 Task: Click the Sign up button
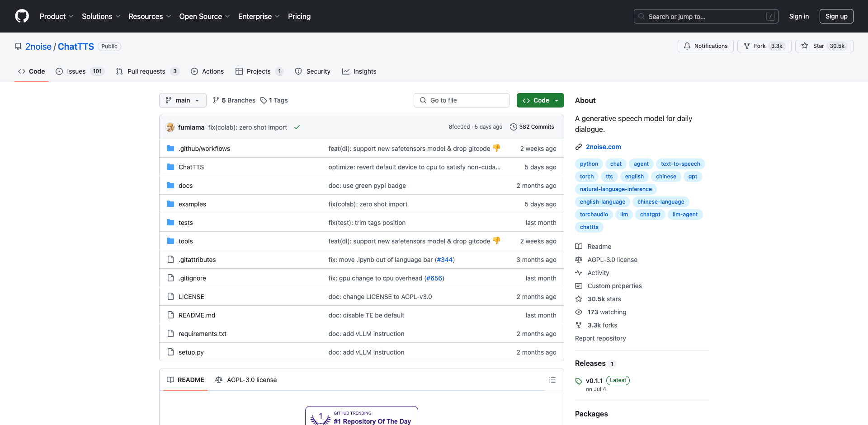836,16
